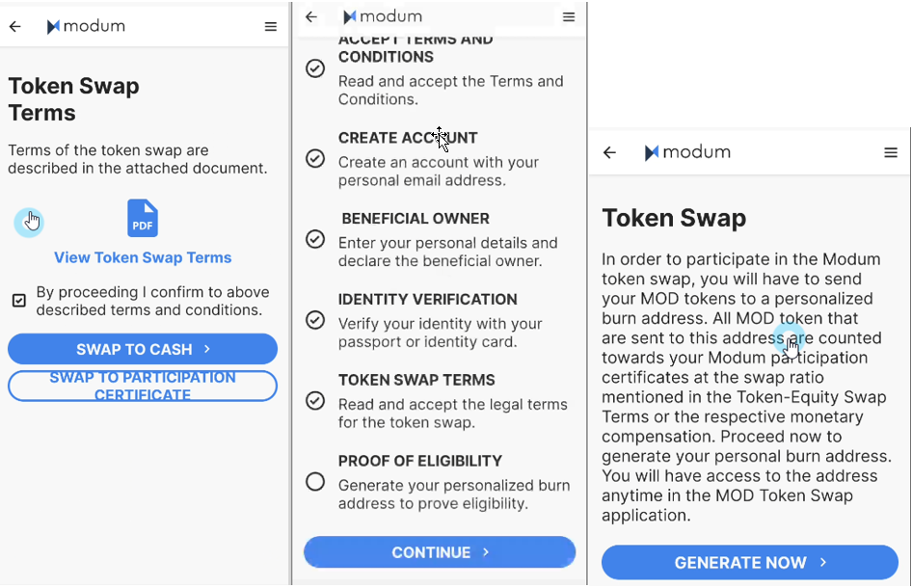Click modum logo on Token Swap Terms screen

(x=86, y=26)
